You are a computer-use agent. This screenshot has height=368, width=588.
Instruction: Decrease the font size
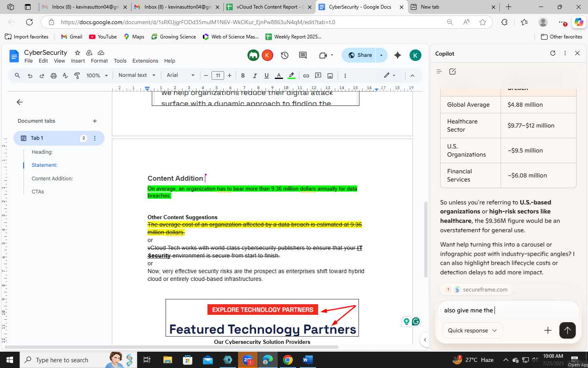coord(206,75)
